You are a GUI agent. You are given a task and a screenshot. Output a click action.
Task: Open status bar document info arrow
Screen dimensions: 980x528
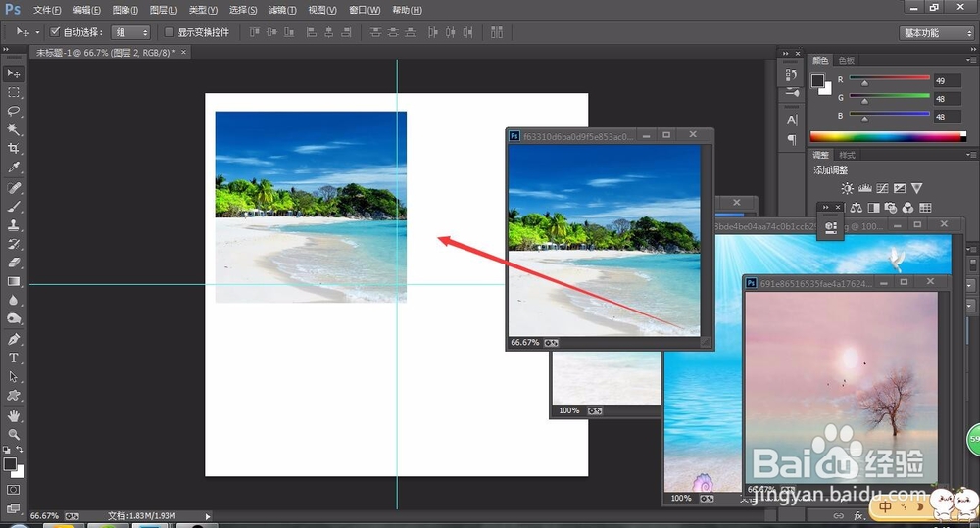point(208,516)
